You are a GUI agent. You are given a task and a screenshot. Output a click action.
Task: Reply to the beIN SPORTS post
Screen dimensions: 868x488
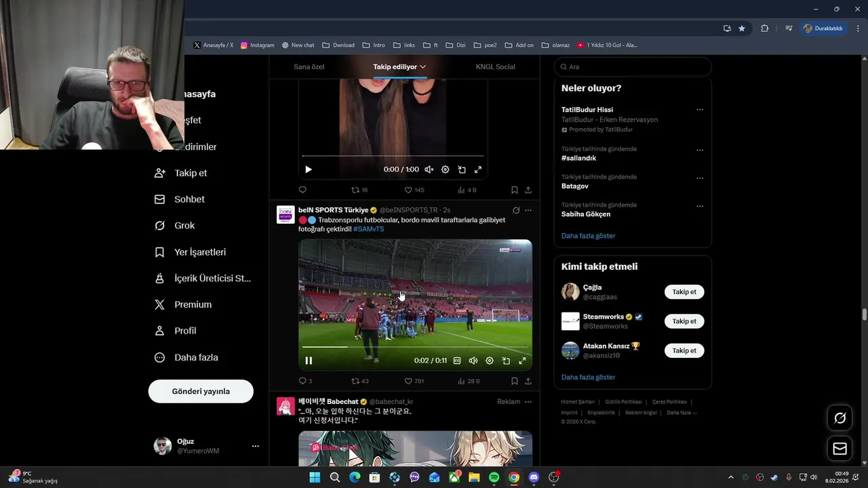point(305,381)
